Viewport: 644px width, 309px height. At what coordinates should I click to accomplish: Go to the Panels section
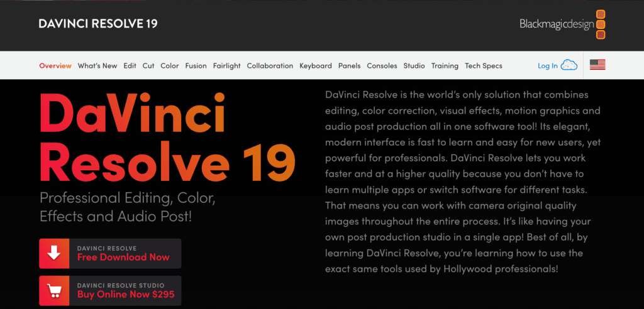tap(349, 66)
